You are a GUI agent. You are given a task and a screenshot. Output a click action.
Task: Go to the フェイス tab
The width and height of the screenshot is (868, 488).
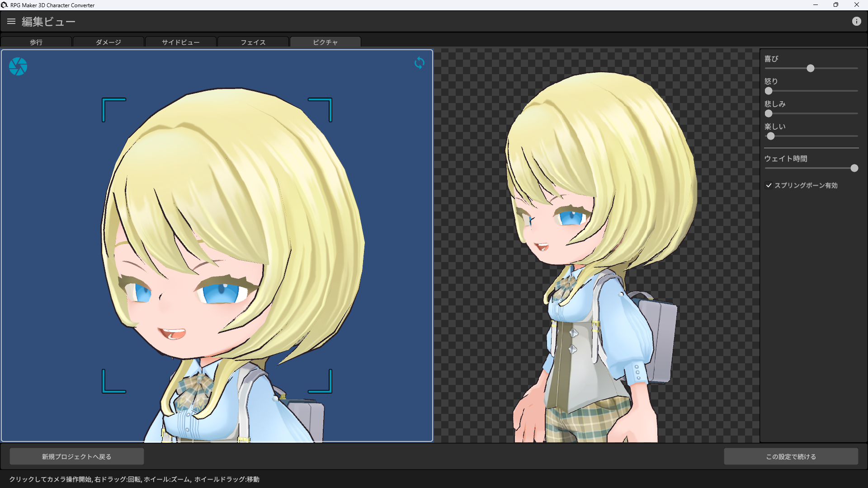(253, 42)
